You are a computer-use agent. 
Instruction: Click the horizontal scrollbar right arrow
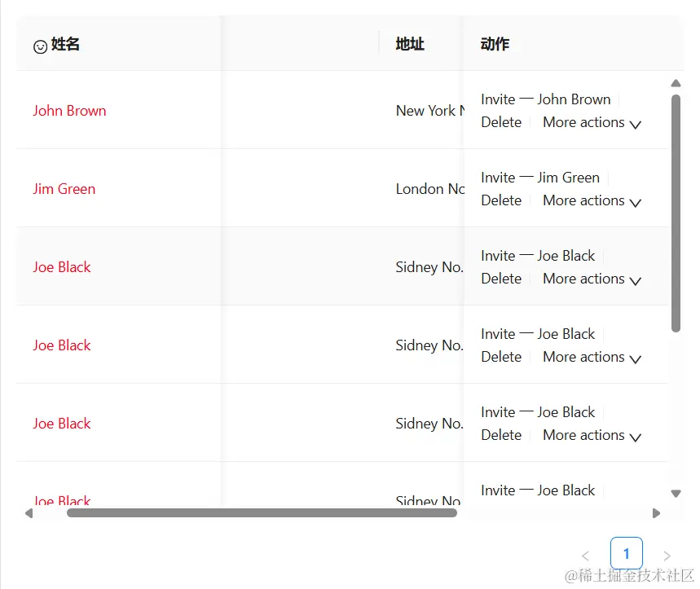tap(657, 513)
